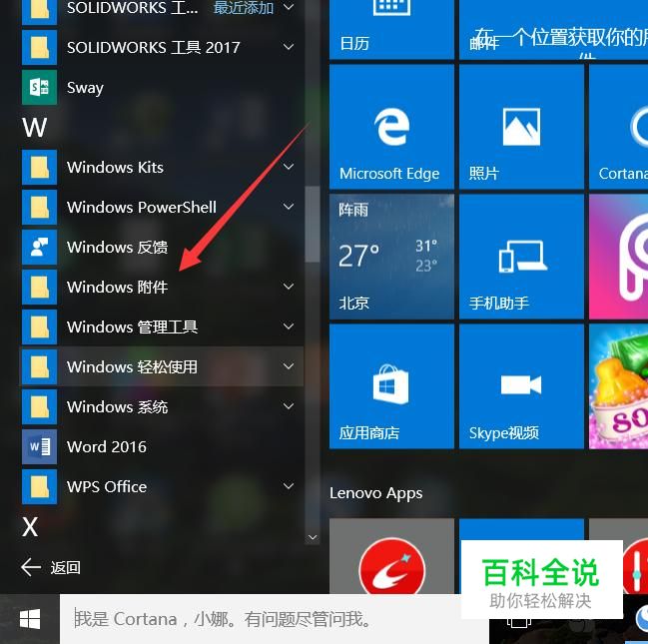Image resolution: width=648 pixels, height=644 pixels.
Task: Open the Microsoft Edge tile
Action: click(391, 127)
